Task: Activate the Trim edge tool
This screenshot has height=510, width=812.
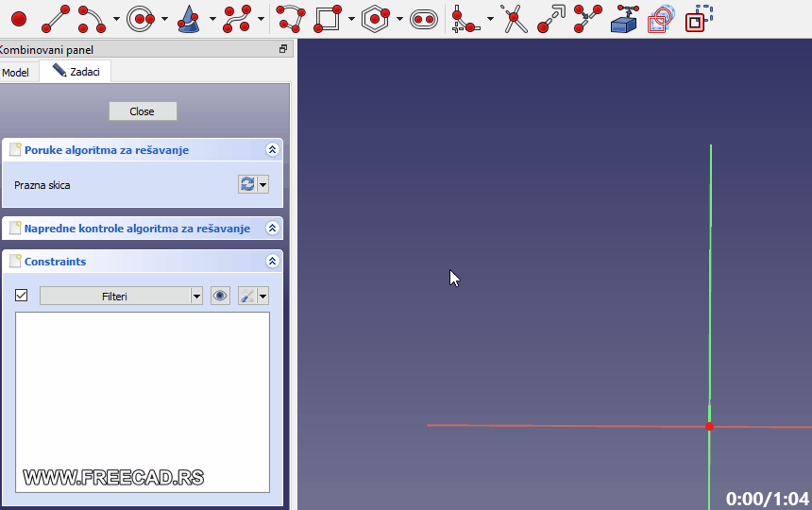Action: click(515, 18)
